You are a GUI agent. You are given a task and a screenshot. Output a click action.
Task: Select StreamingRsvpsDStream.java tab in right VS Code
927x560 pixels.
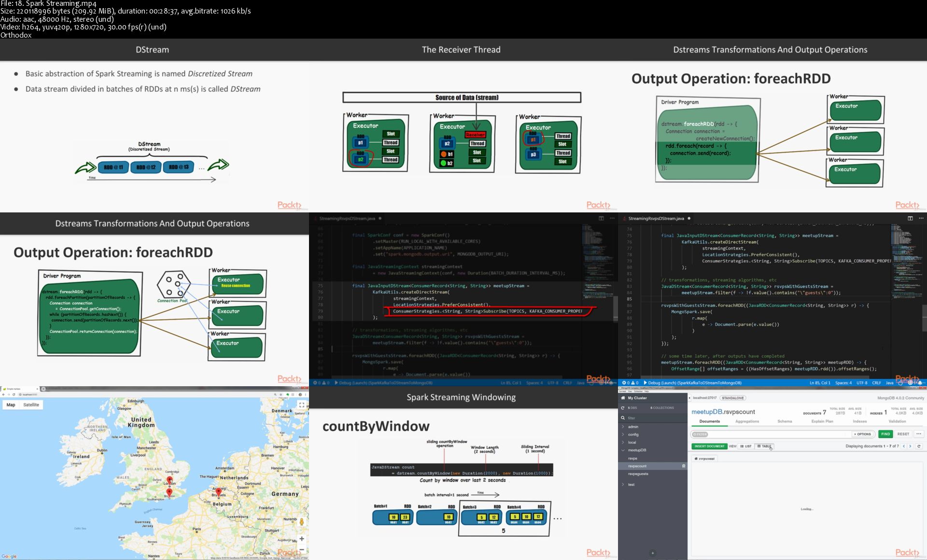pos(656,218)
